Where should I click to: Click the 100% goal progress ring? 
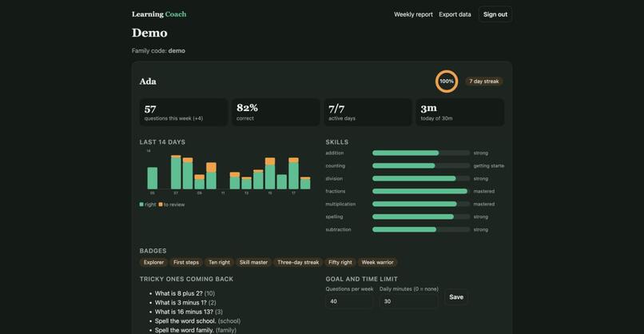click(447, 82)
